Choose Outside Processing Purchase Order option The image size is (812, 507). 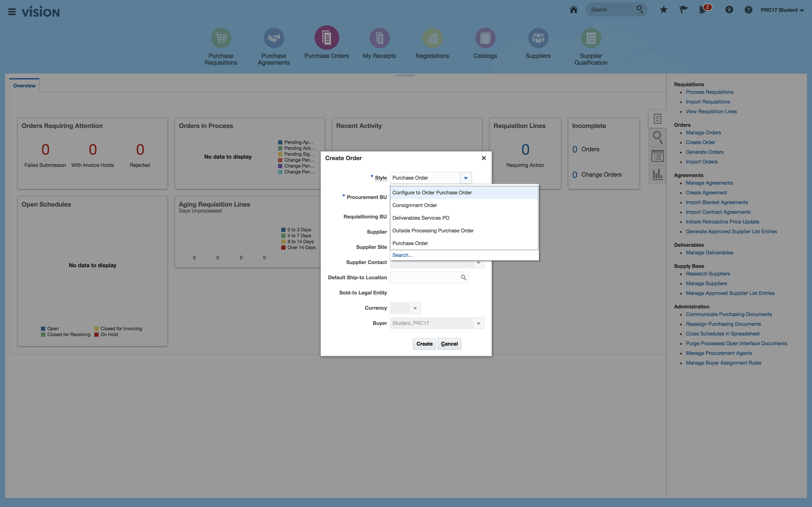click(x=433, y=231)
